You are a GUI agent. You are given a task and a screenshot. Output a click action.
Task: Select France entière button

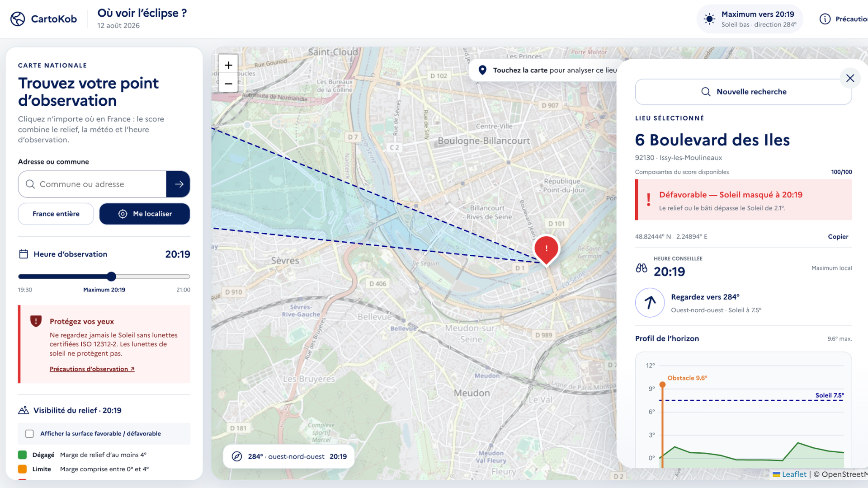[56, 214]
